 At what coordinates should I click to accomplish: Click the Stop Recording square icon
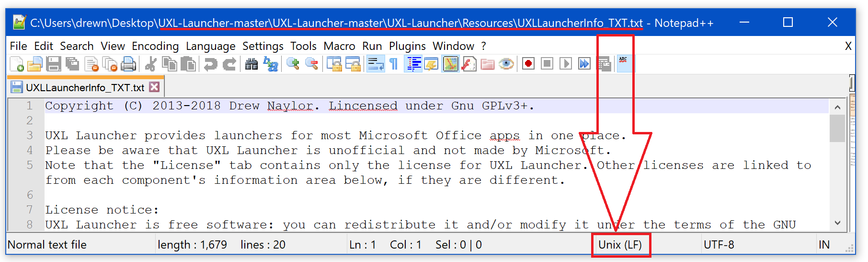(x=547, y=64)
